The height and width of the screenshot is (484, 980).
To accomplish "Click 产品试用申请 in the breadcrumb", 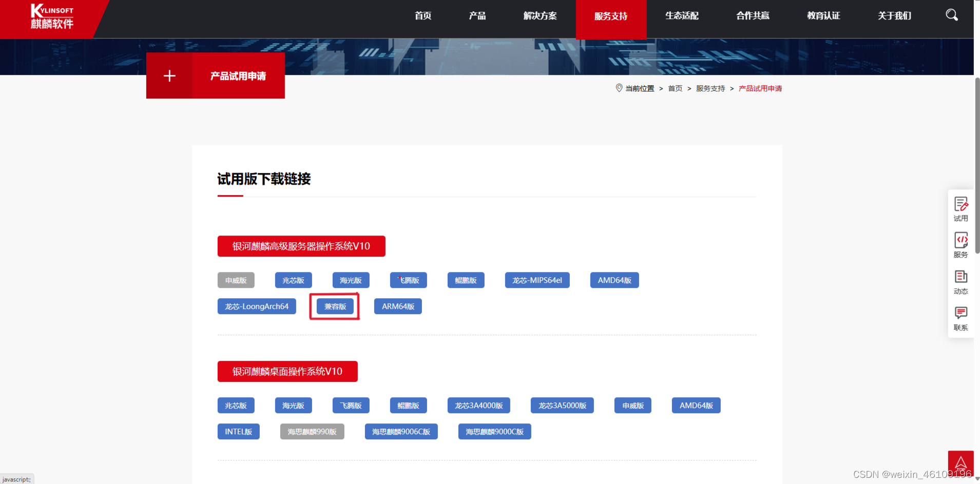I will [760, 88].
